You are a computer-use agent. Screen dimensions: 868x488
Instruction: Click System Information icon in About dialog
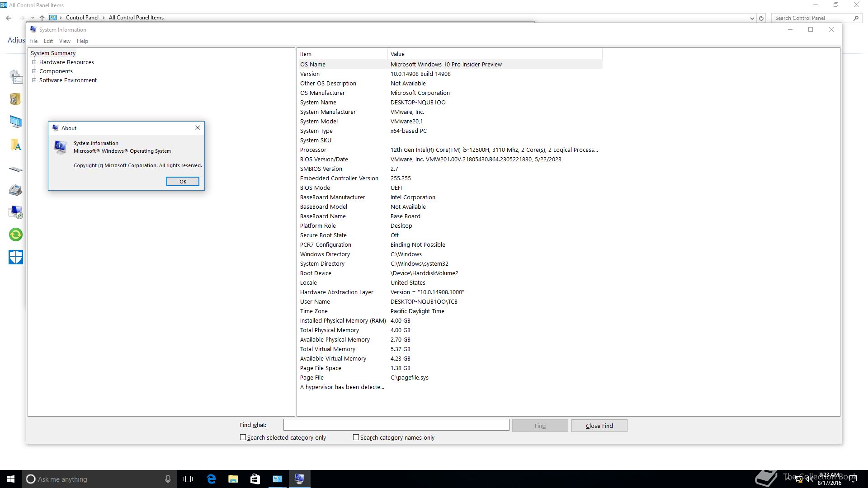coord(60,147)
